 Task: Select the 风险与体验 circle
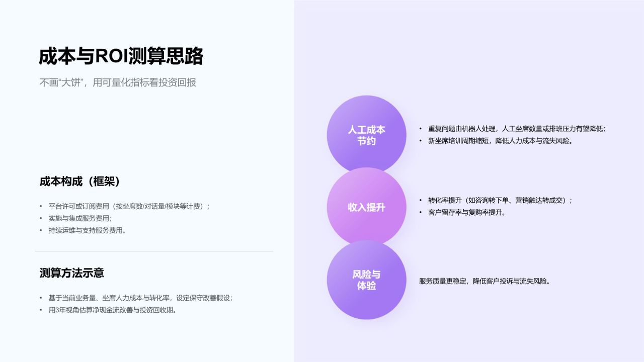(366, 280)
